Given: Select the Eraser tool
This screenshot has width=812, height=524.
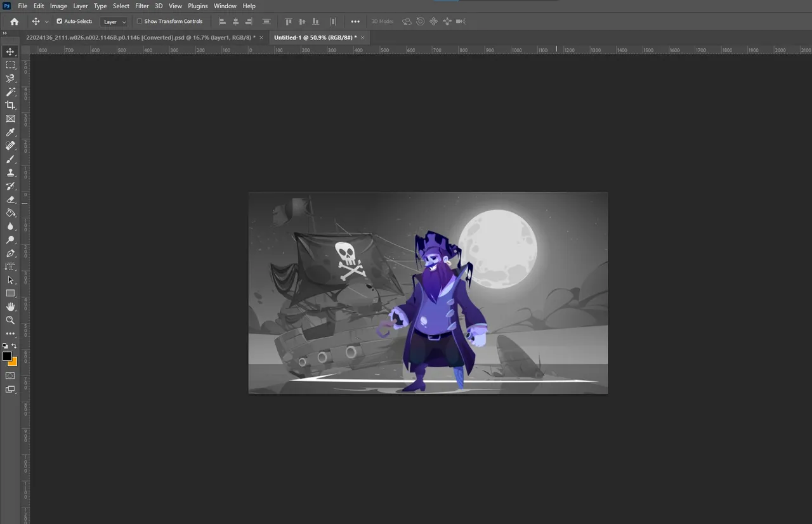Looking at the screenshot, I should 10,199.
